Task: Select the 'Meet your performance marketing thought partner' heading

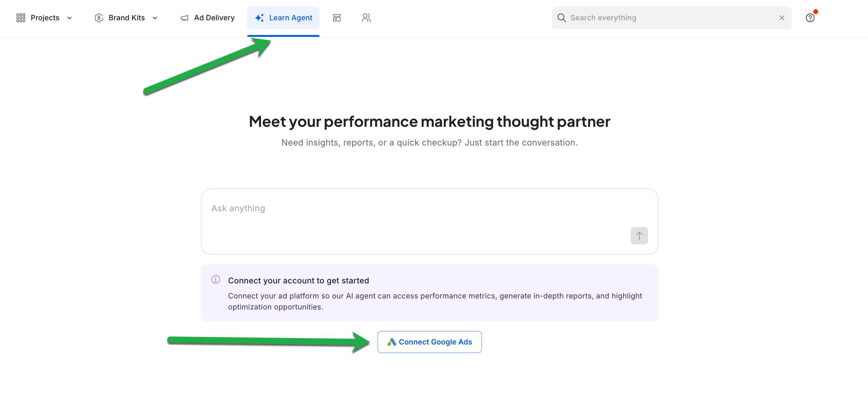Action: [x=429, y=122]
